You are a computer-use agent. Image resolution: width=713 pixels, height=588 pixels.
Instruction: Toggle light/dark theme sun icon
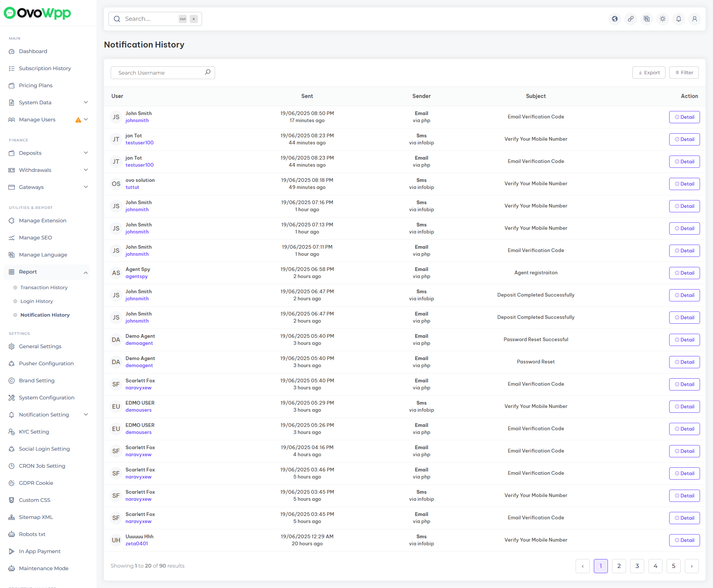point(663,19)
